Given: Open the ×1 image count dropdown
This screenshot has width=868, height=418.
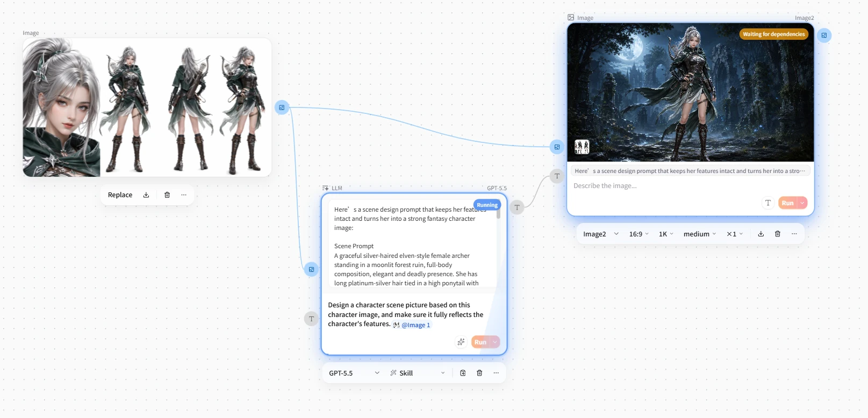Looking at the screenshot, I should point(735,234).
